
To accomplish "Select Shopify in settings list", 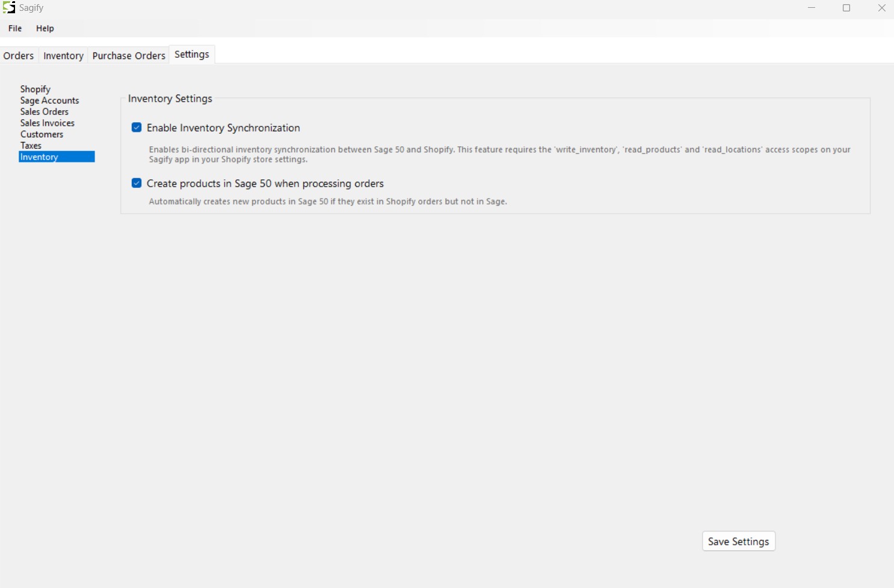I will coord(36,89).
